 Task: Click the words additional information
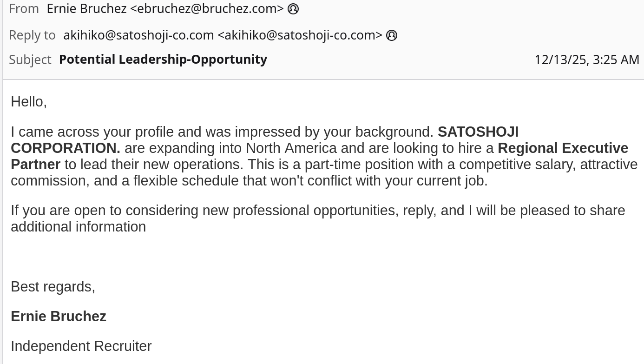[x=78, y=227]
